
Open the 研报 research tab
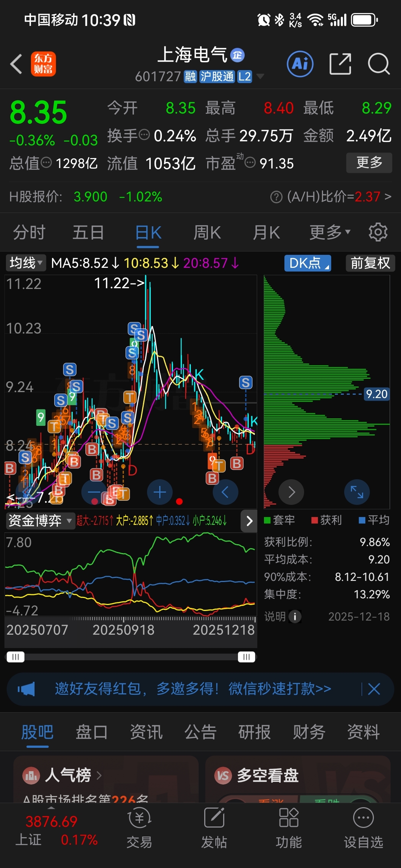255,732
